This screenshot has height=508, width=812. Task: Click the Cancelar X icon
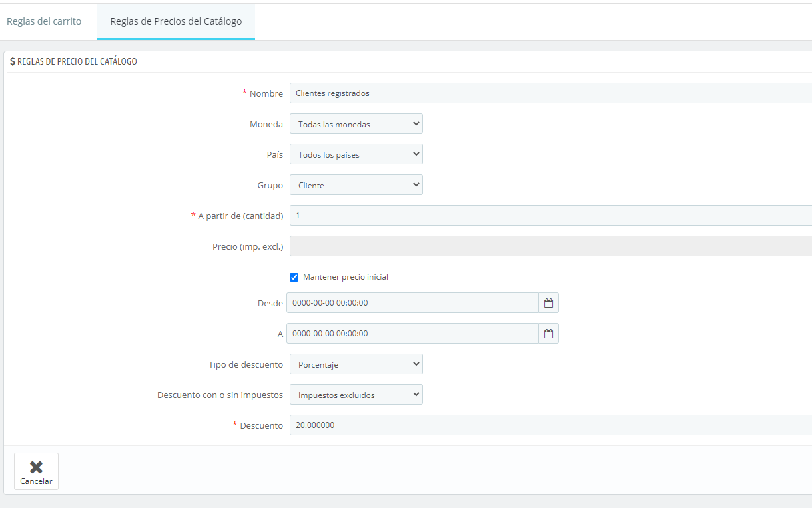pyautogui.click(x=36, y=467)
